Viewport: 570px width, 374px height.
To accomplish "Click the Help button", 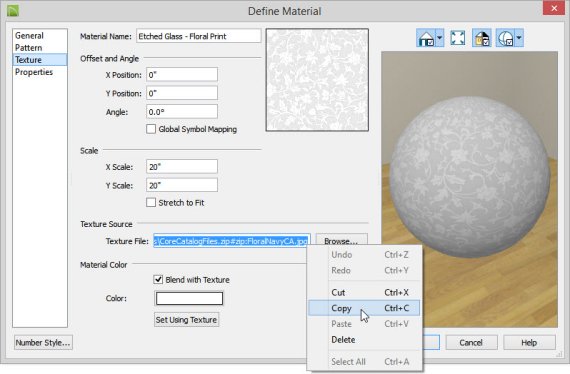I will [529, 343].
